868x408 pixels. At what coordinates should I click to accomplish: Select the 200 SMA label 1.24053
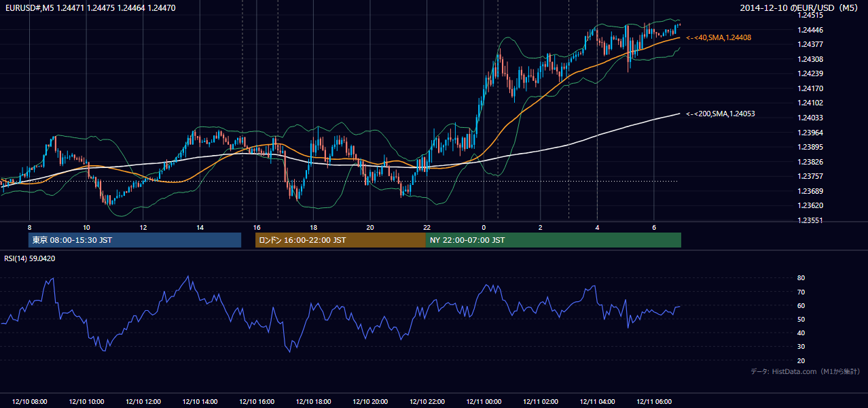coord(721,114)
